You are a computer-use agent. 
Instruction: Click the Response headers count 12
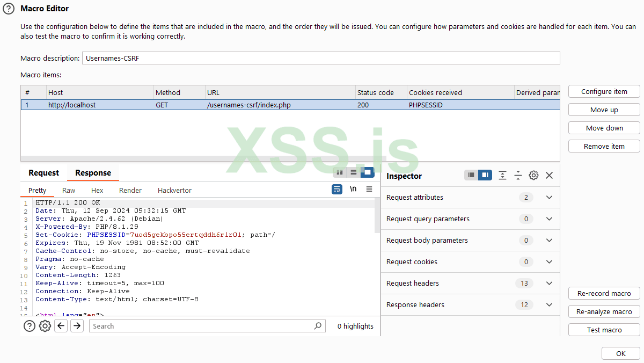[x=524, y=305]
